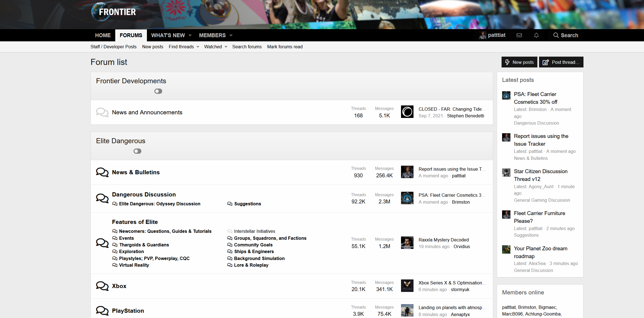This screenshot has width=644, height=318.
Task: Expand the What's New dropdown arrow
Action: pos(190,35)
